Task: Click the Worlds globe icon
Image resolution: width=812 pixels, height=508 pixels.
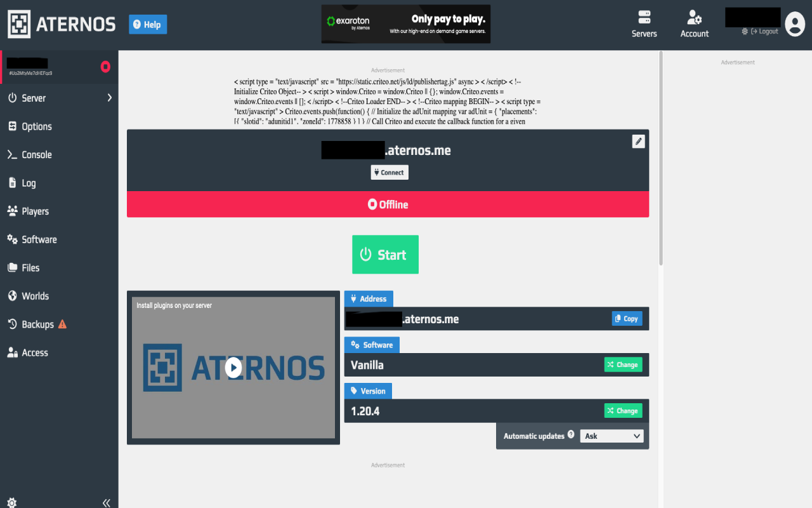Action: (x=12, y=296)
